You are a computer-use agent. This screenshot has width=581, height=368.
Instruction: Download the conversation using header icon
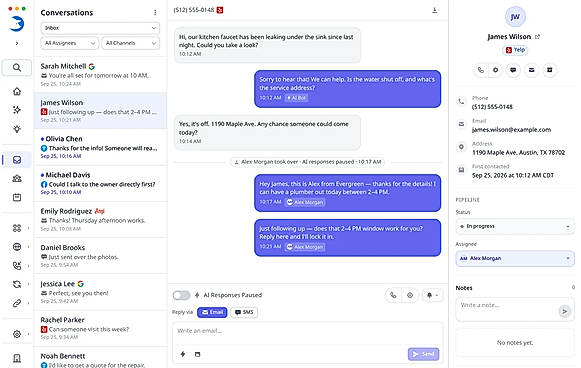(435, 10)
